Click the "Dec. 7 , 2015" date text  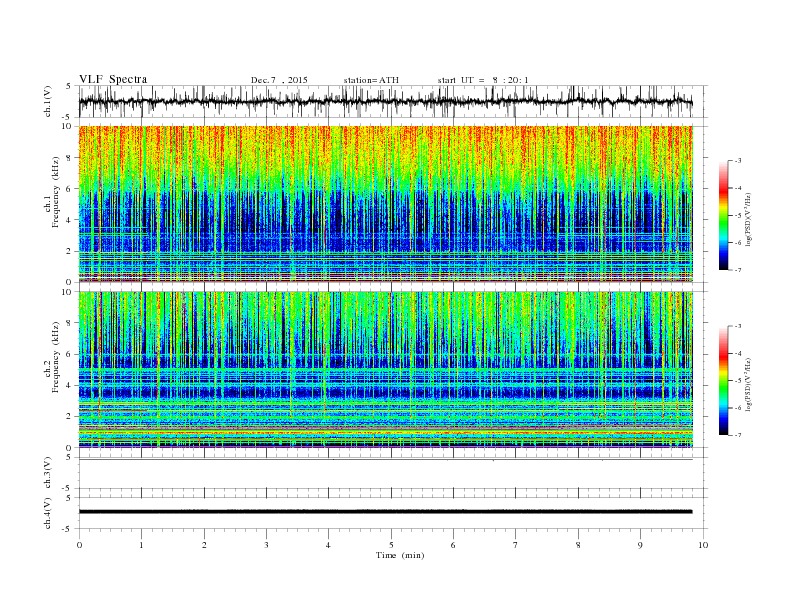point(279,80)
